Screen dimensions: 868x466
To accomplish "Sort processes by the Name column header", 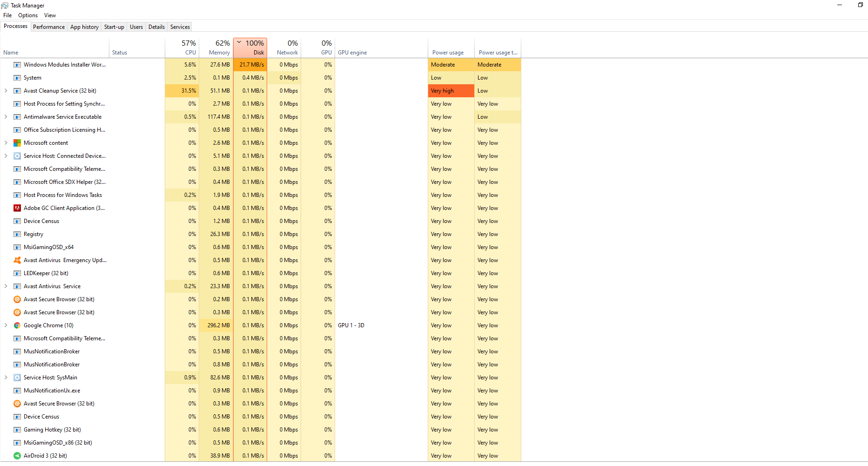I will pos(54,48).
